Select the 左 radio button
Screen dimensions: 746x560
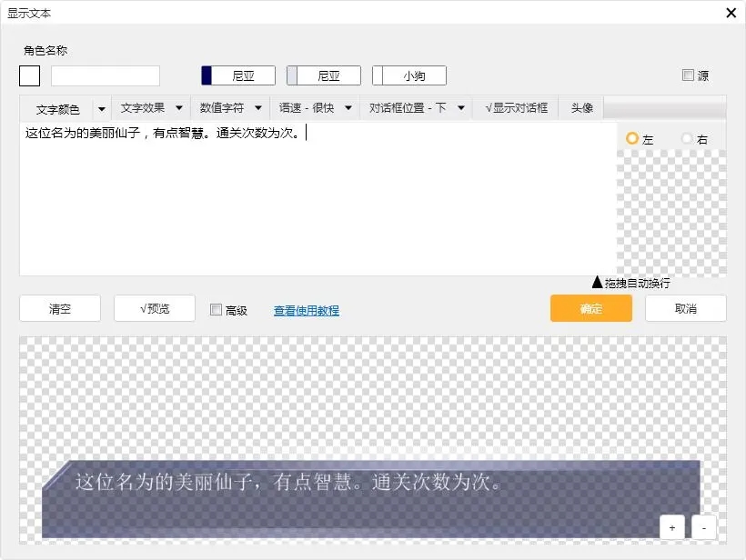pos(632,138)
